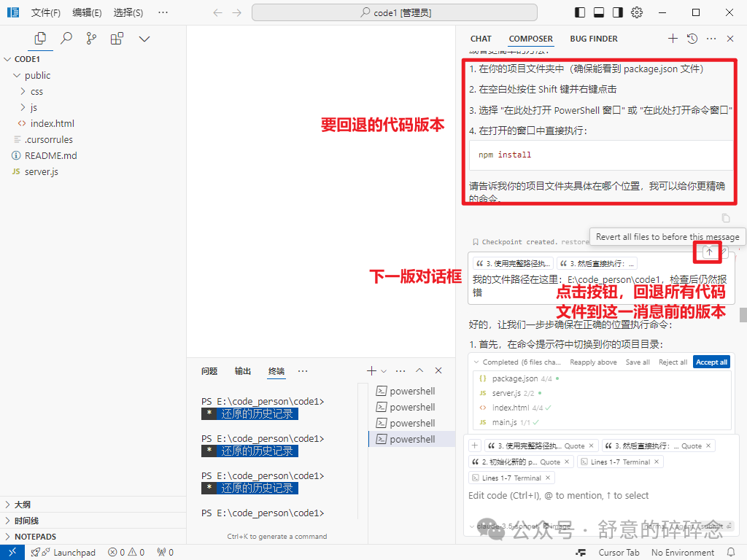Collapse the public folder
The height and width of the screenshot is (560, 747).
coord(93,75)
